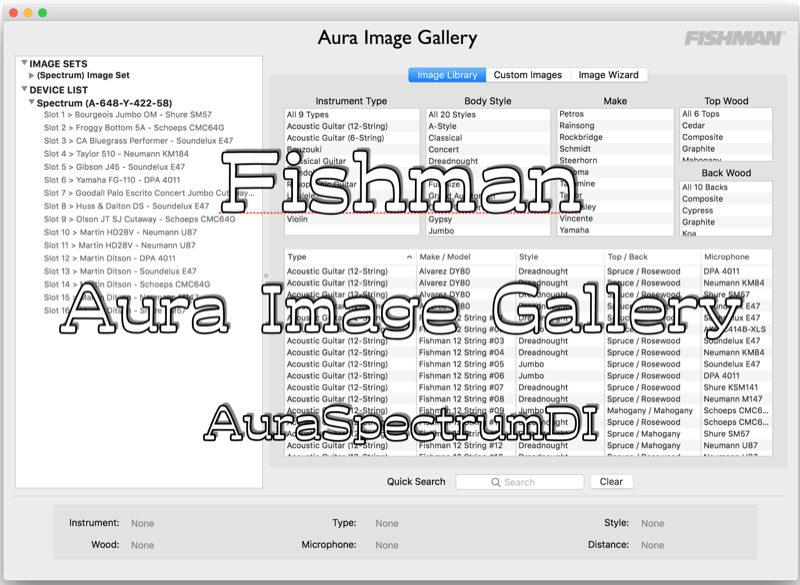The image size is (800, 585).
Task: Select Slot 6 Yamaha FG-110
Action: pyautogui.click(x=112, y=180)
